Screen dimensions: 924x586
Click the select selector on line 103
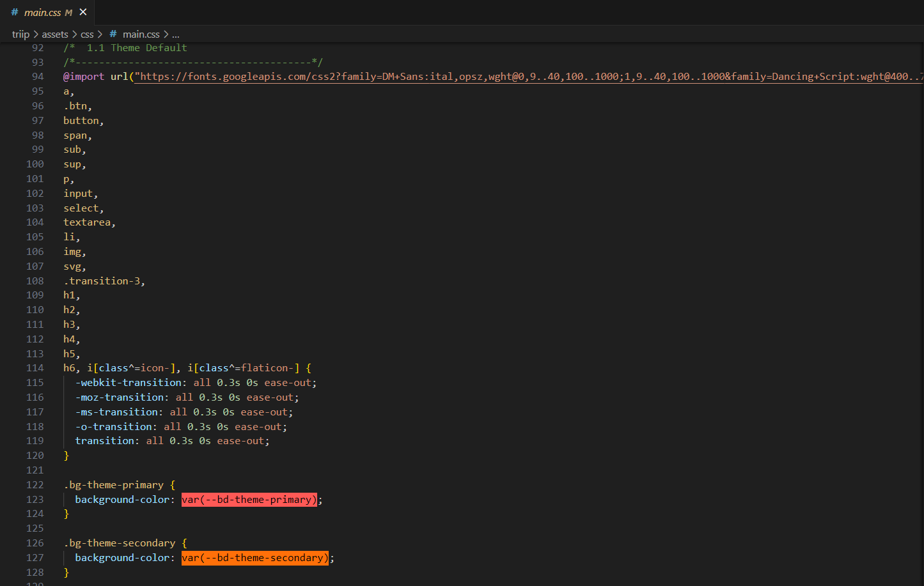click(x=81, y=208)
